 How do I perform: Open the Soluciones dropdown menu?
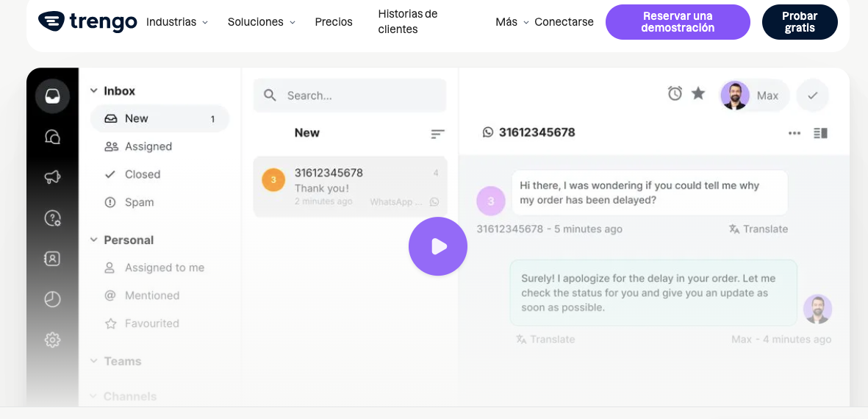(262, 22)
